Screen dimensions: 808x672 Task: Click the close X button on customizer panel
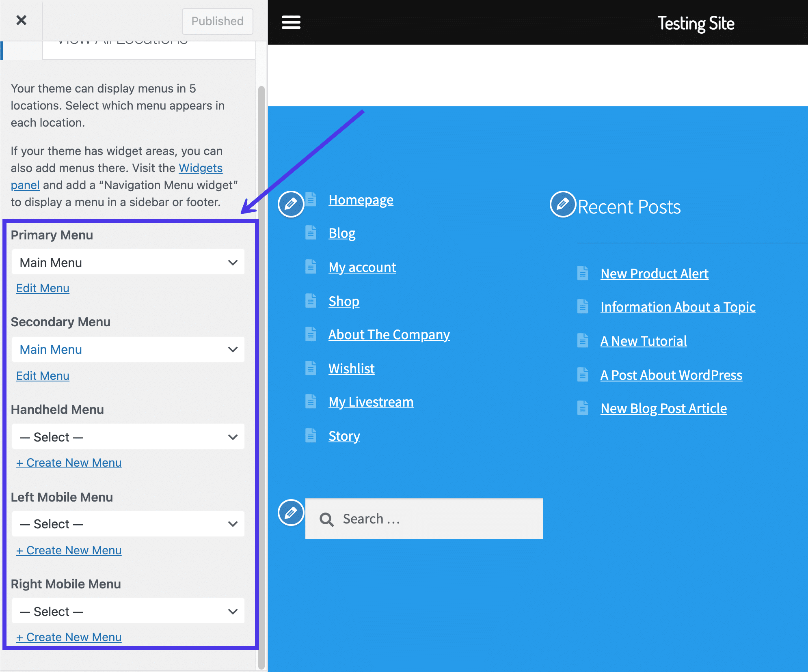[22, 19]
